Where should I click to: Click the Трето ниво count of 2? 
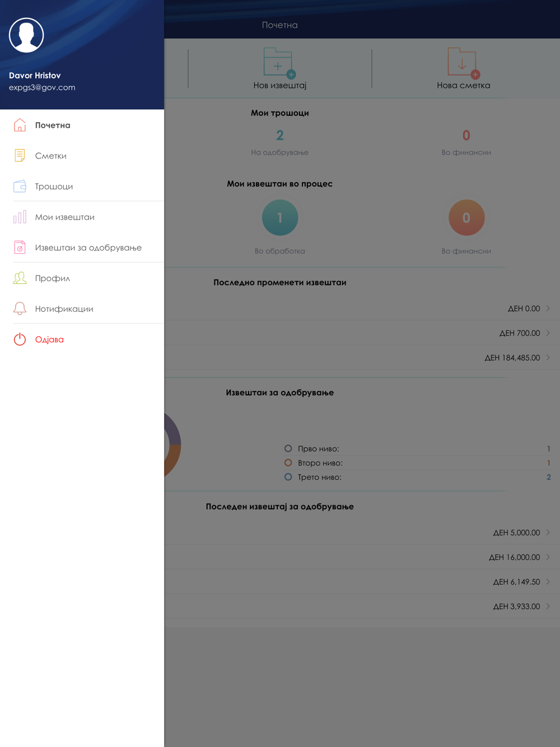pyautogui.click(x=549, y=477)
